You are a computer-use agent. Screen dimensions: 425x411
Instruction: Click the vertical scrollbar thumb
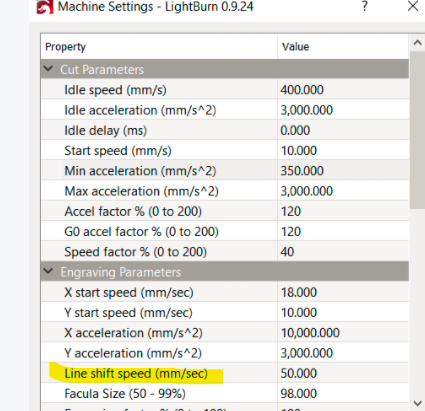pos(417,130)
